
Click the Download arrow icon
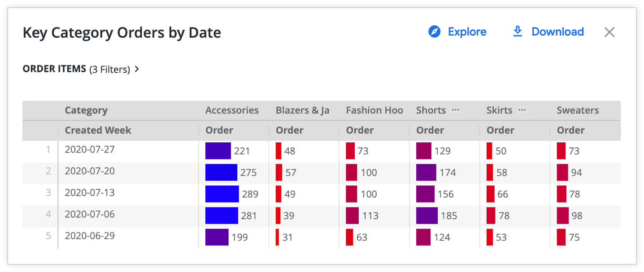[x=518, y=31]
